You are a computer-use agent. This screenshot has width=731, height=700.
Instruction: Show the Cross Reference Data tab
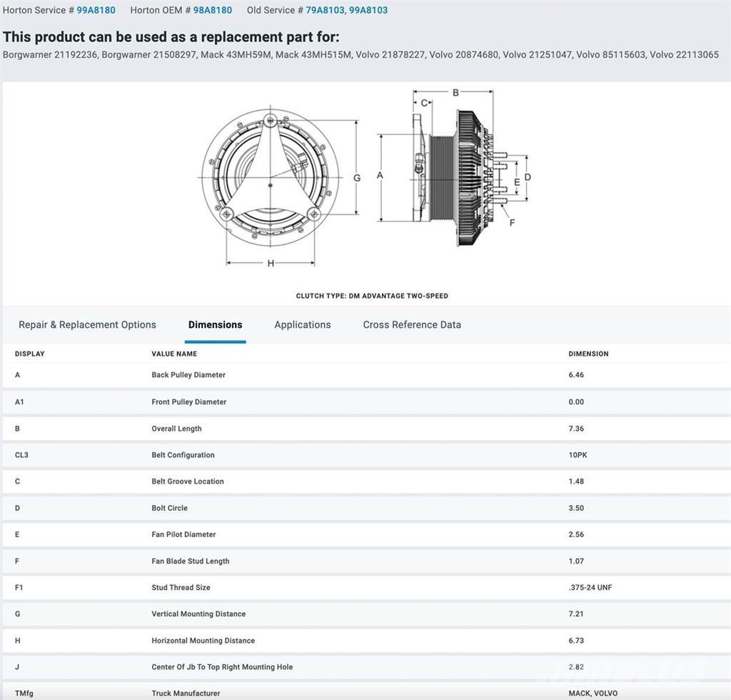pos(412,324)
